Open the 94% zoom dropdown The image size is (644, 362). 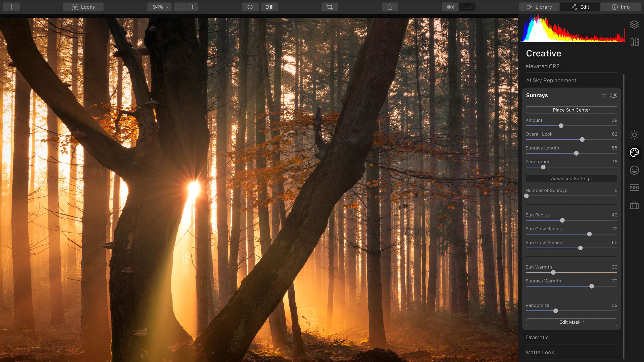click(159, 7)
